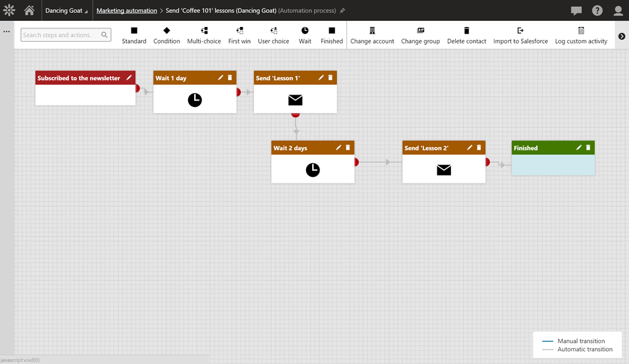Delete the 'Send Lesson 2' step
629x364 pixels.
(479, 148)
